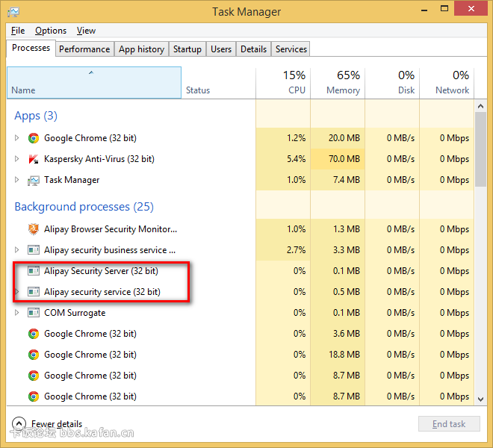Select Alipay security business service row
The width and height of the screenshot is (493, 448).
click(x=241, y=250)
